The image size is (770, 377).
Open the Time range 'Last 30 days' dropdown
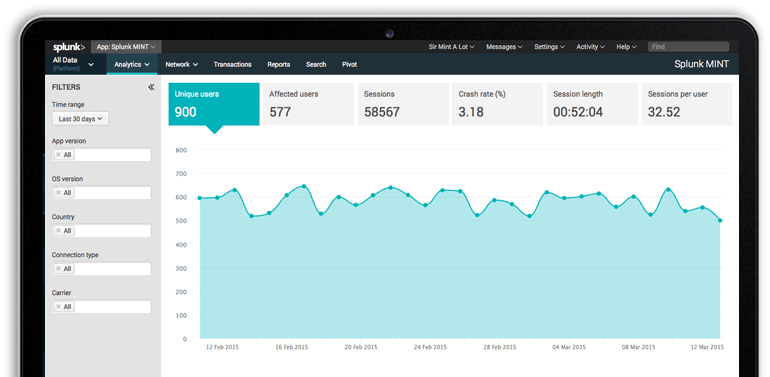pyautogui.click(x=81, y=119)
